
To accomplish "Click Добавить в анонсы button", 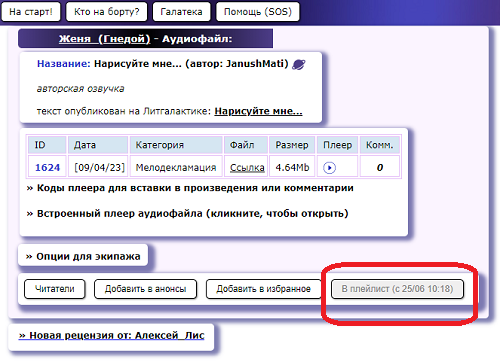I will point(145,289).
